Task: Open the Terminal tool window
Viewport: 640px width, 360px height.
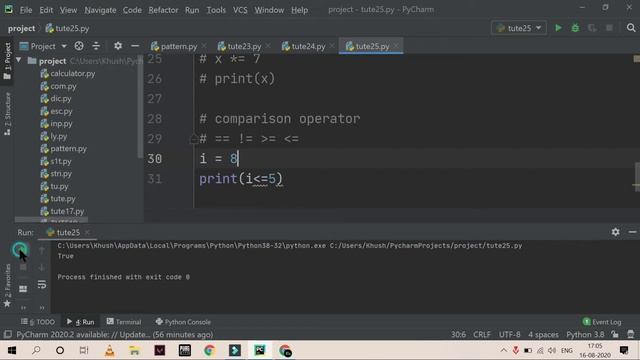Action: pyautogui.click(x=124, y=322)
